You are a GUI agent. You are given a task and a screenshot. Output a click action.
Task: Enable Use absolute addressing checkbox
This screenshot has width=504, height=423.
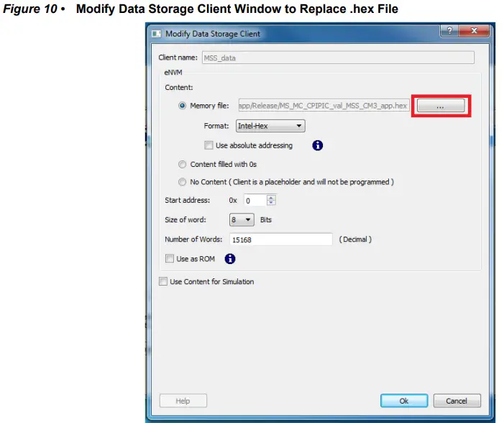tap(209, 145)
